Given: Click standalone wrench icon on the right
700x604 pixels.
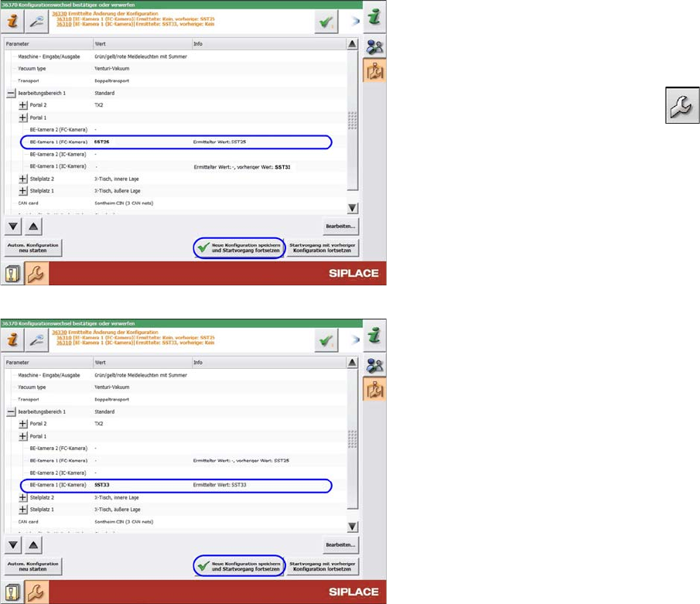Looking at the screenshot, I should tap(682, 105).
